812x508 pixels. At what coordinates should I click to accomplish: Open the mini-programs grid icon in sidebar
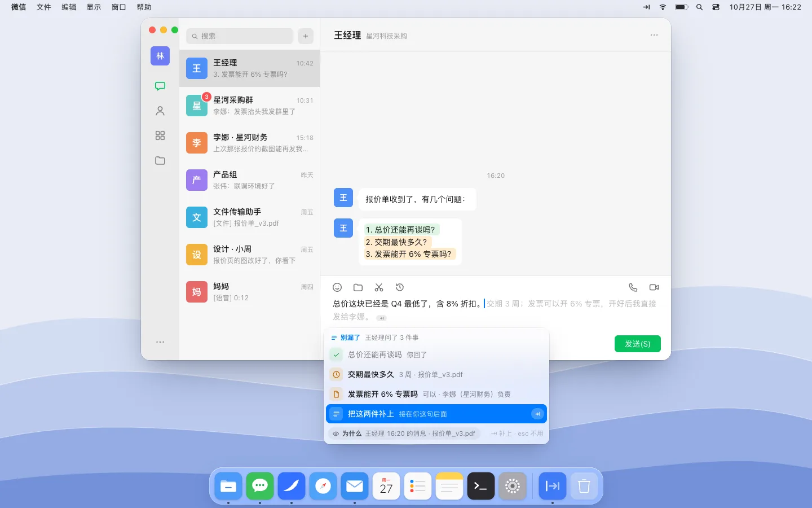[x=160, y=135]
